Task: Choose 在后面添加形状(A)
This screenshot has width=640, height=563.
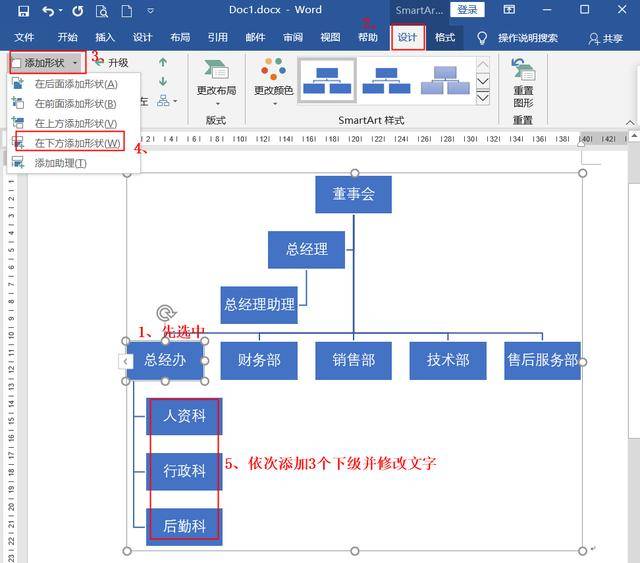Action: pos(73,84)
